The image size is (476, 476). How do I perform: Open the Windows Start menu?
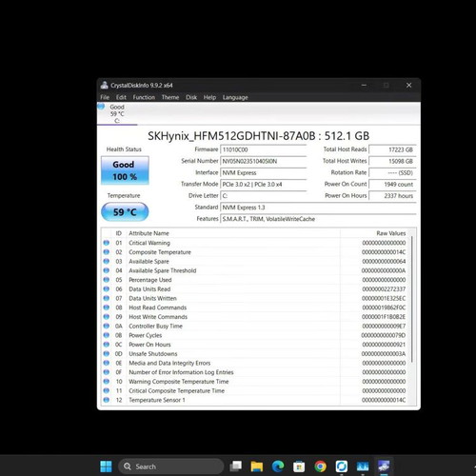[106, 466]
